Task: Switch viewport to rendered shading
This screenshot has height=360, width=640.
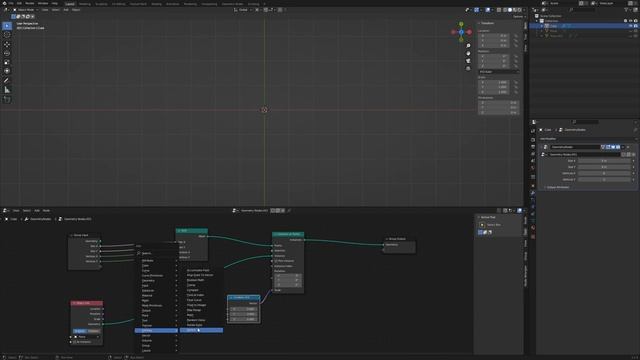Action: [520, 10]
